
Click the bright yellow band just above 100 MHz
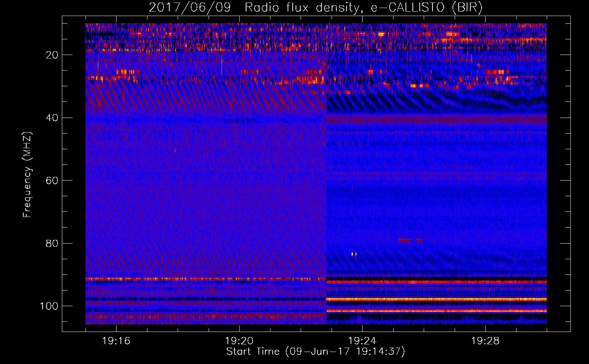(x=436, y=299)
